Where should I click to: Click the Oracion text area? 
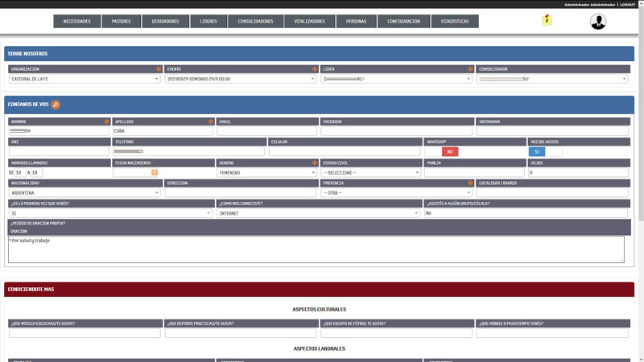coord(316,249)
